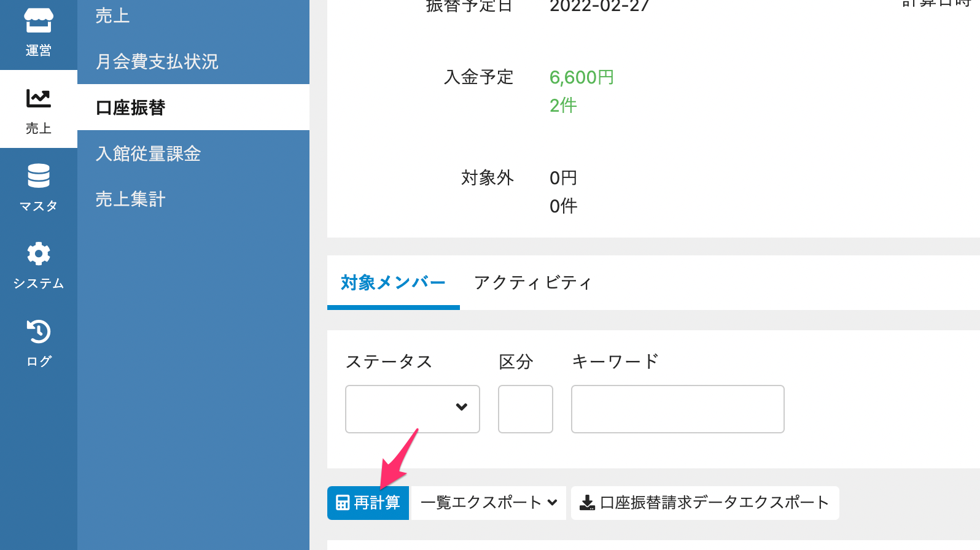Screen dimensions: 980x550
Task: Click the chevron arrow in ステータス select
Action: pyautogui.click(x=462, y=407)
